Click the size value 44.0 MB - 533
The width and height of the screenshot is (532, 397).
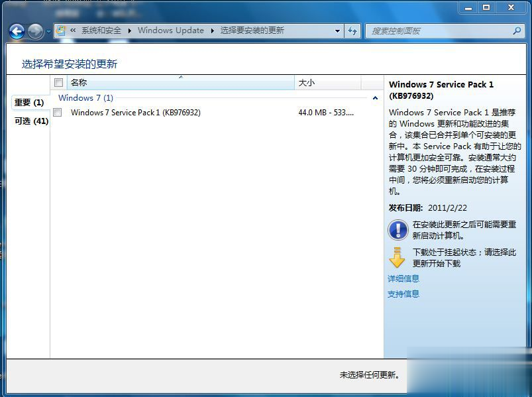tap(326, 112)
